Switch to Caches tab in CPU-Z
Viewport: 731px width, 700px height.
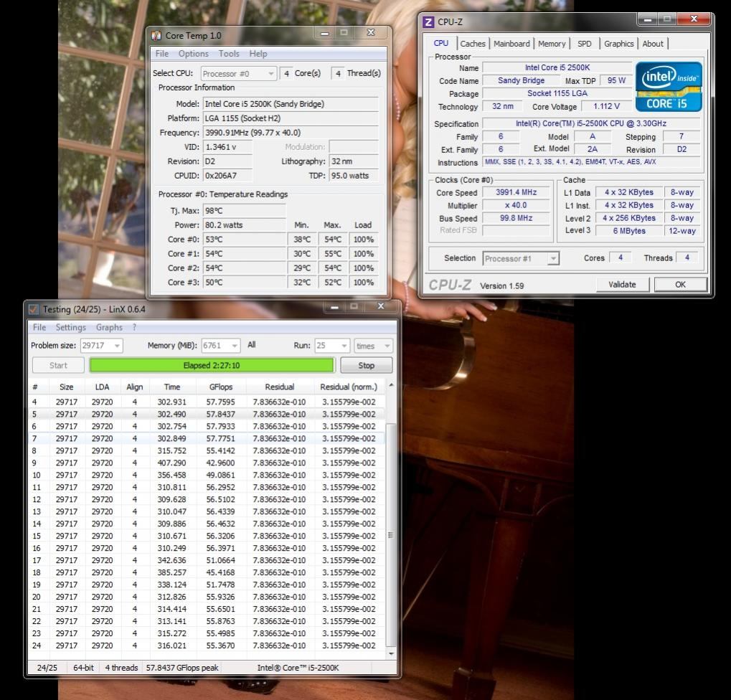473,43
